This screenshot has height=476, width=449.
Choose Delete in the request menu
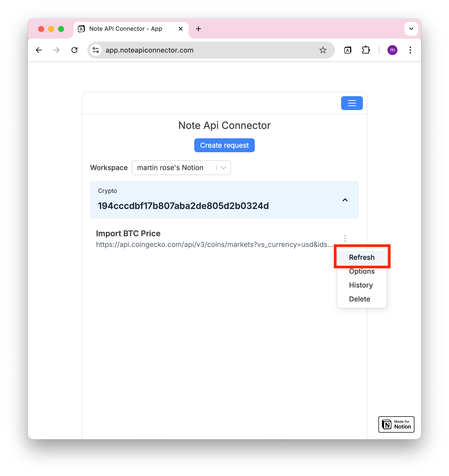click(x=359, y=299)
